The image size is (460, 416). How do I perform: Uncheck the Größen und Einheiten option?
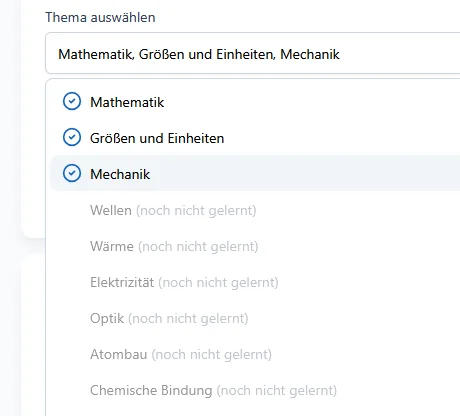(255, 138)
